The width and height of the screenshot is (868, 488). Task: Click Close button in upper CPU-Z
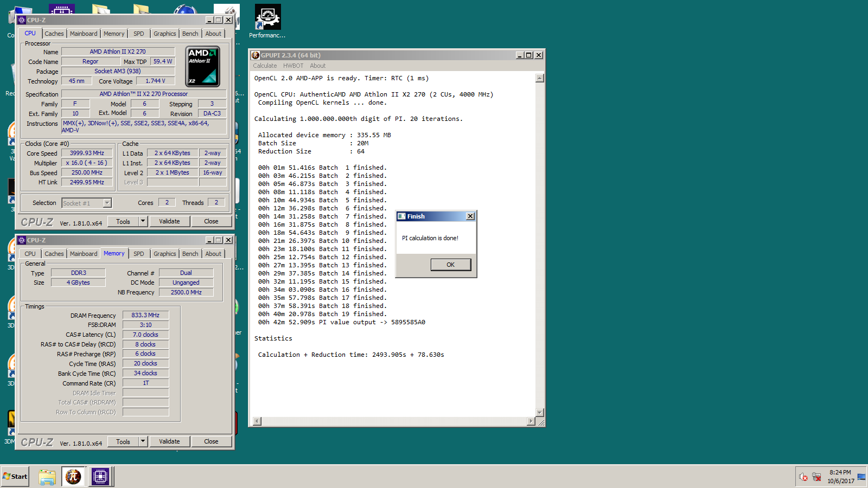click(x=211, y=221)
